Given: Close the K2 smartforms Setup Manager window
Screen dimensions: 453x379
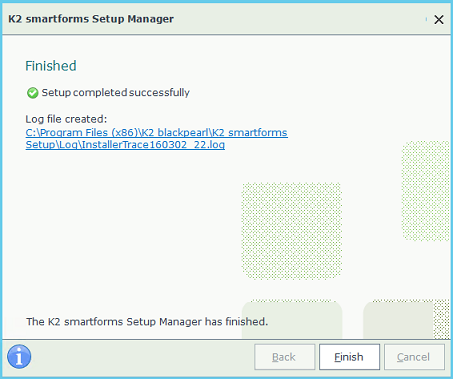Looking at the screenshot, I should (x=439, y=19).
